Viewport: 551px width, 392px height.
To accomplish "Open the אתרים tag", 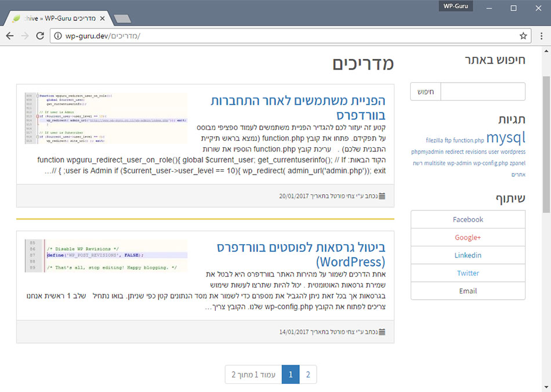I will [x=519, y=174].
